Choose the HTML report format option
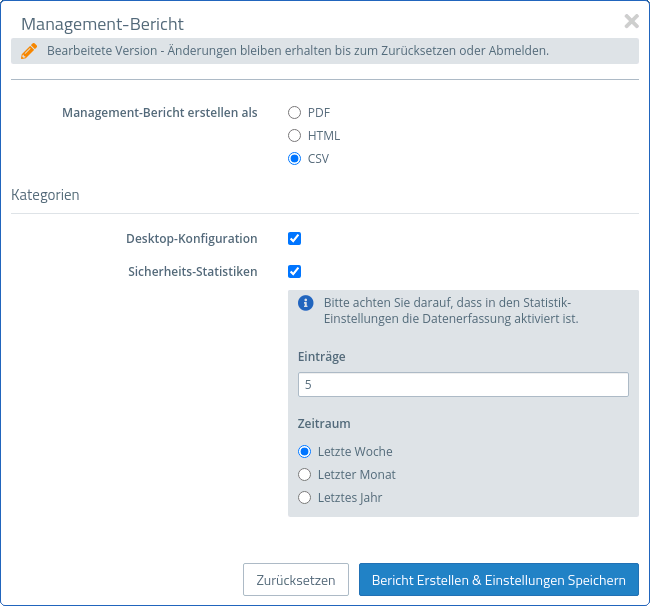This screenshot has height=606, width=650. click(295, 136)
